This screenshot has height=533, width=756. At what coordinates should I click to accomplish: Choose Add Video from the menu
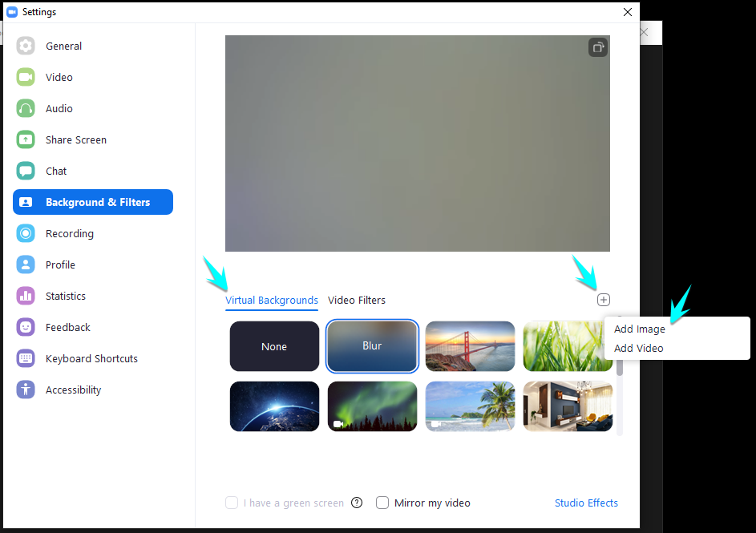[x=637, y=348]
